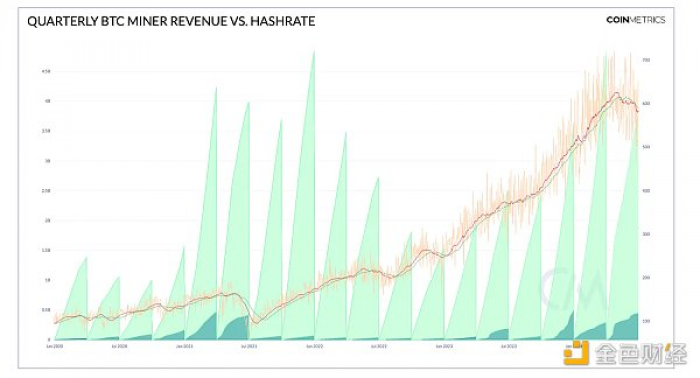Click the '400' right axis label
Screen dimensions: 700x378
(x=646, y=191)
